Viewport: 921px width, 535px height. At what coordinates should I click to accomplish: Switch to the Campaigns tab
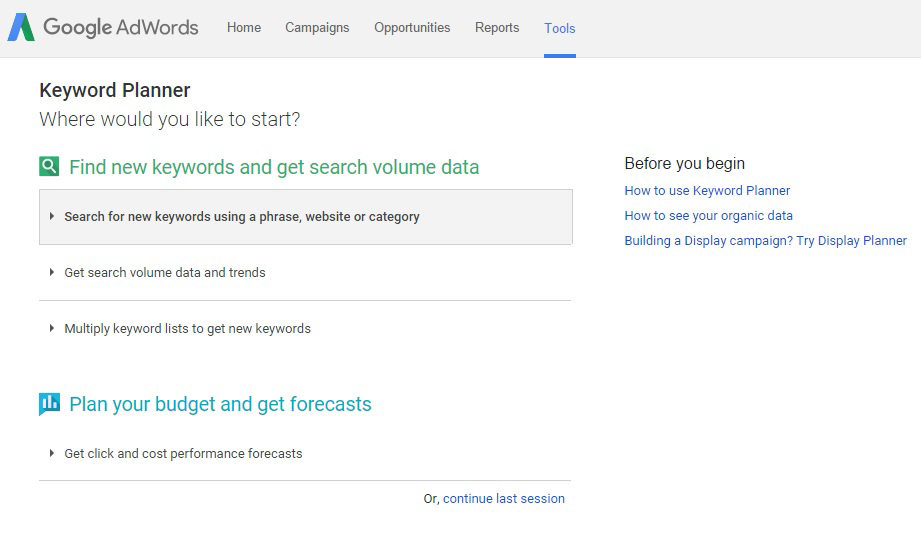(317, 28)
